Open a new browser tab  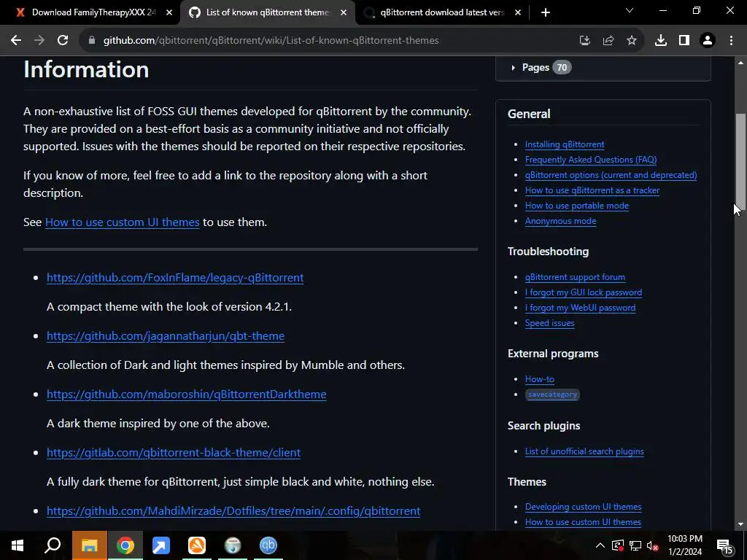546,12
